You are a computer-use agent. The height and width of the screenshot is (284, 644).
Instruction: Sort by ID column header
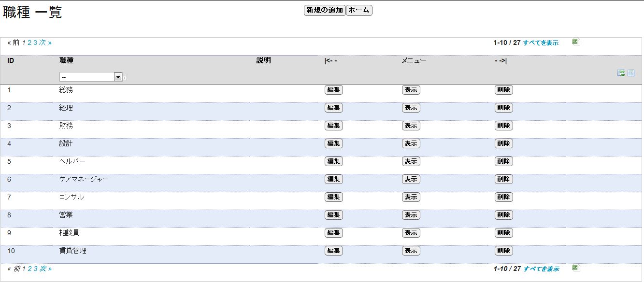[x=10, y=60]
